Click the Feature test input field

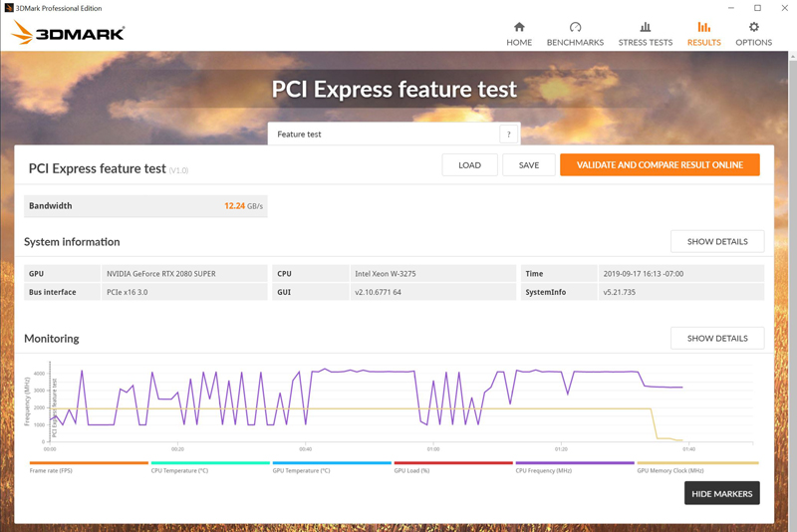pos(384,134)
